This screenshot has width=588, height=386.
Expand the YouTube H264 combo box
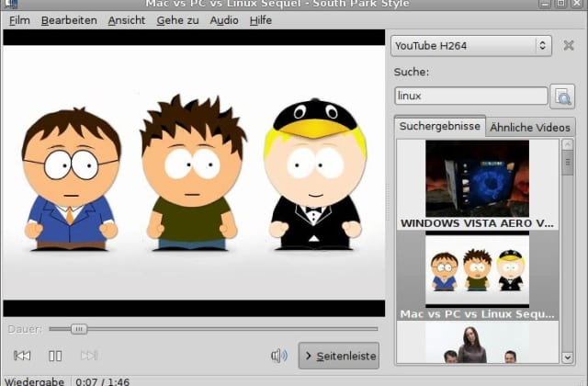click(x=471, y=46)
